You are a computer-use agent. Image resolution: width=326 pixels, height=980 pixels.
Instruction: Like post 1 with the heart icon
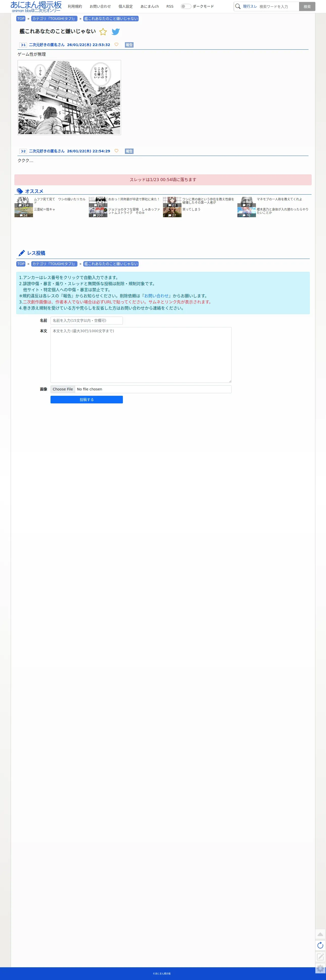coord(116,45)
